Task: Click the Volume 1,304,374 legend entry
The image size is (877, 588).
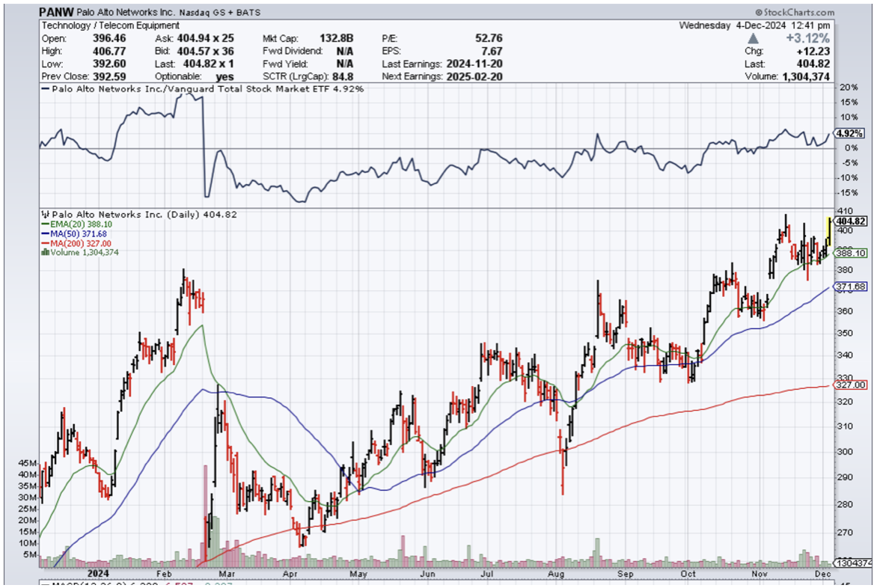Action: [x=79, y=252]
